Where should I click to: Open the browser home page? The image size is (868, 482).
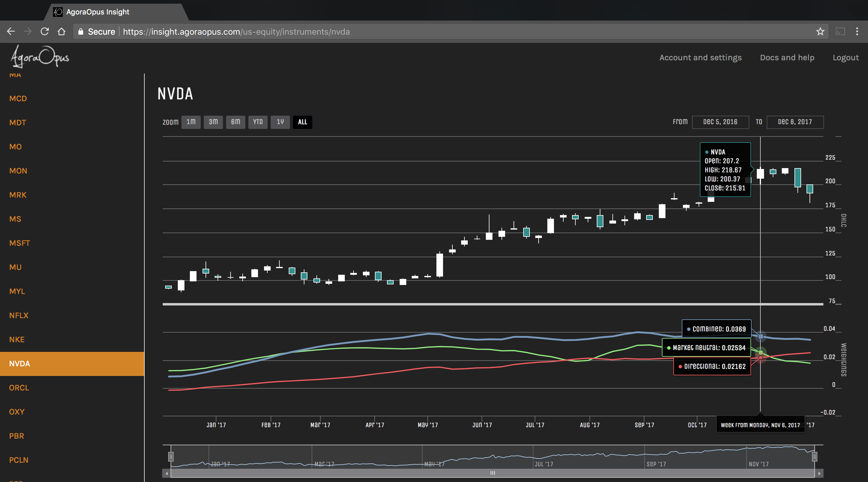[x=61, y=31]
